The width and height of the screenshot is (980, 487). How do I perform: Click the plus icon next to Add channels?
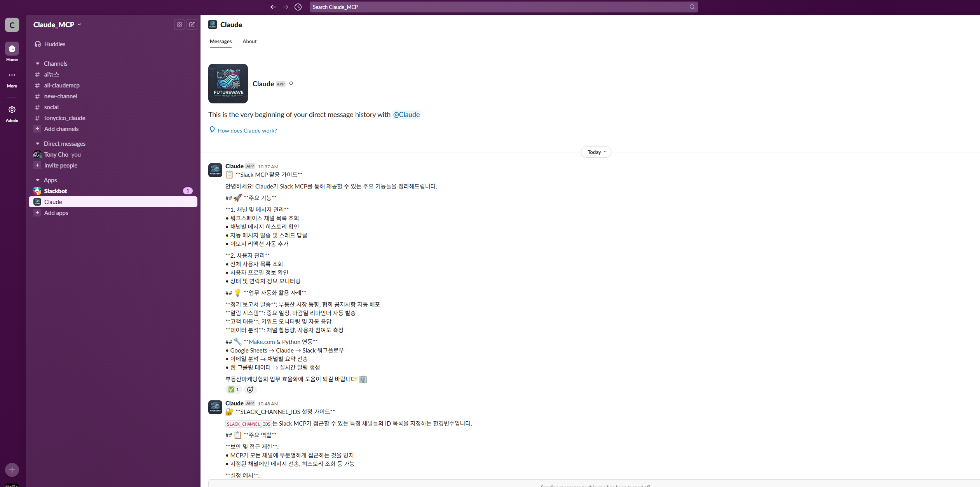[x=37, y=129]
